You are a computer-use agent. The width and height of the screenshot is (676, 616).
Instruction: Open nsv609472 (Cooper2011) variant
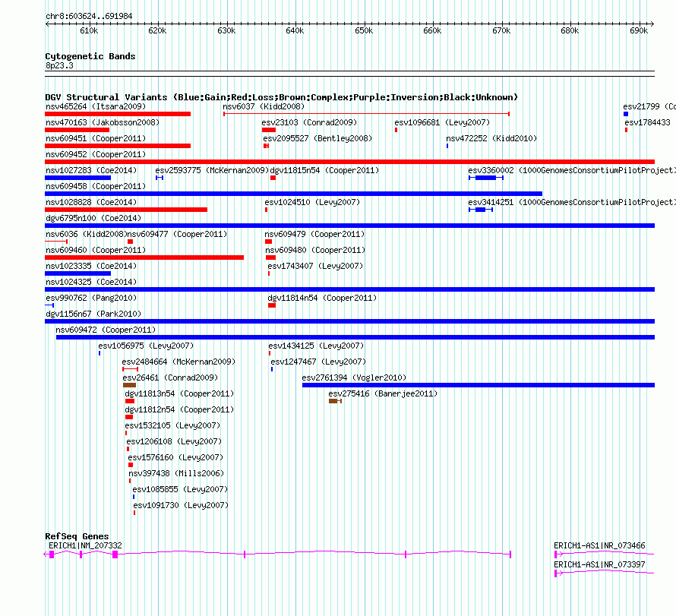click(x=106, y=330)
